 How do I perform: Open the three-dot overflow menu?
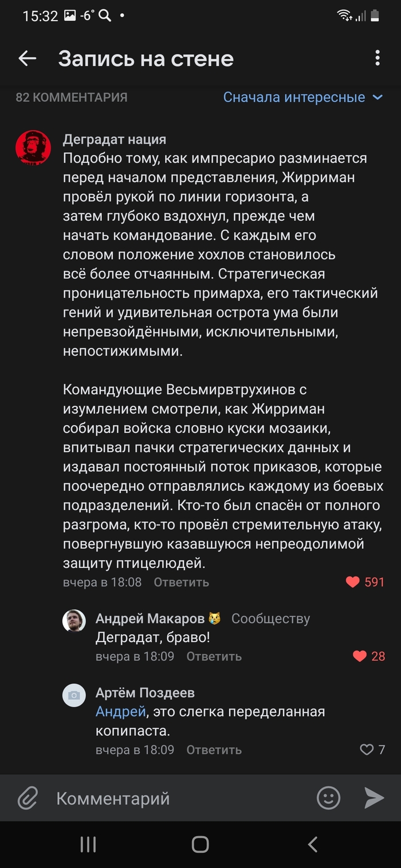377,58
